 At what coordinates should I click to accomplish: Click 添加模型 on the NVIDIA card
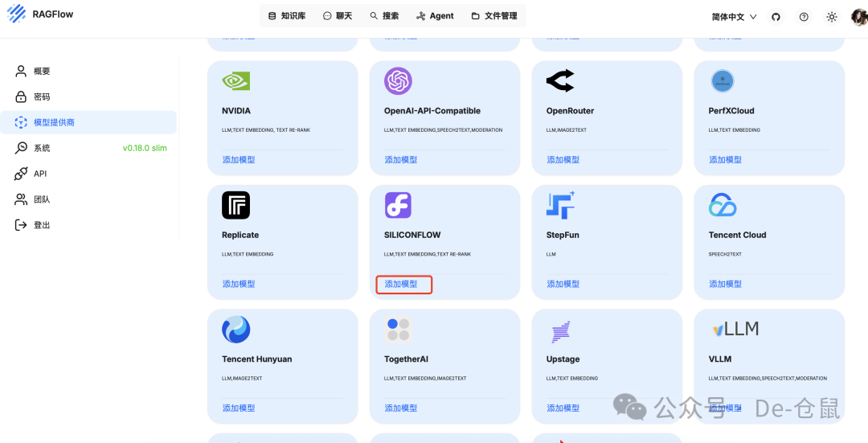[x=239, y=159]
